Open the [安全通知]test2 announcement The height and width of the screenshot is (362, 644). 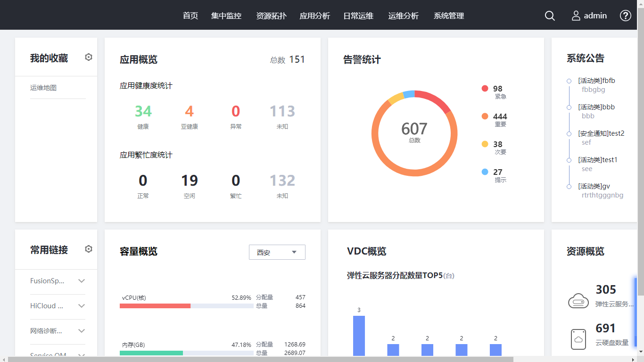click(601, 133)
